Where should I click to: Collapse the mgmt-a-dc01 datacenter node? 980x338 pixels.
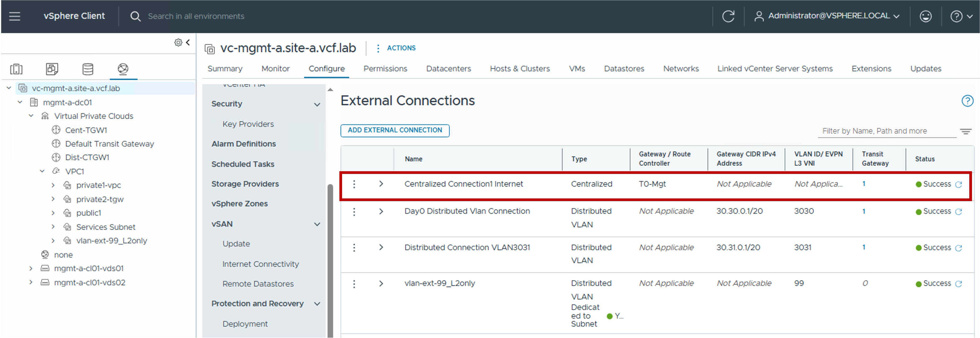pos(20,102)
